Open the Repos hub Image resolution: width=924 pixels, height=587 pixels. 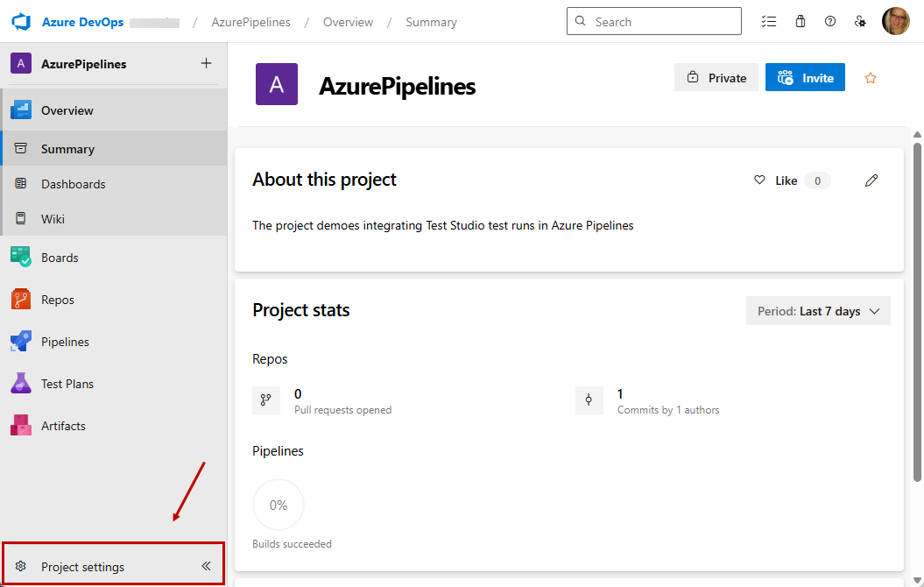[x=115, y=300]
